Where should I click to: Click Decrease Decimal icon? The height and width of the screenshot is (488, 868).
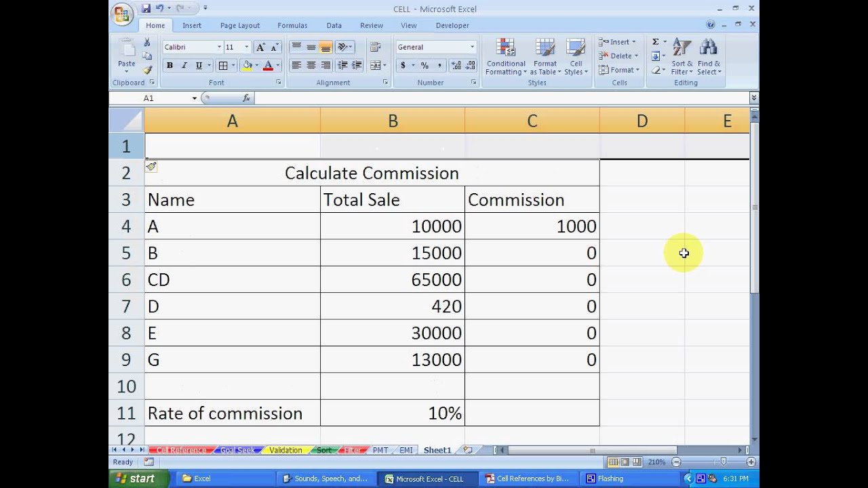(x=469, y=66)
